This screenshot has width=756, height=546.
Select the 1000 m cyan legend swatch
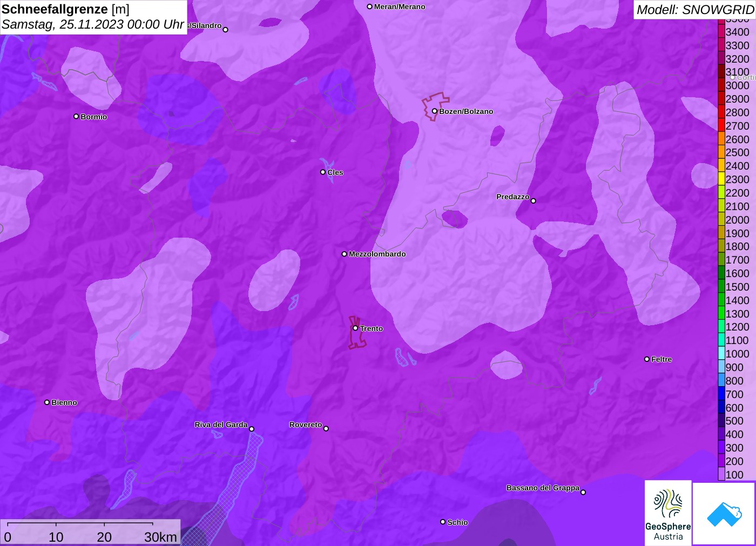pyautogui.click(x=721, y=353)
